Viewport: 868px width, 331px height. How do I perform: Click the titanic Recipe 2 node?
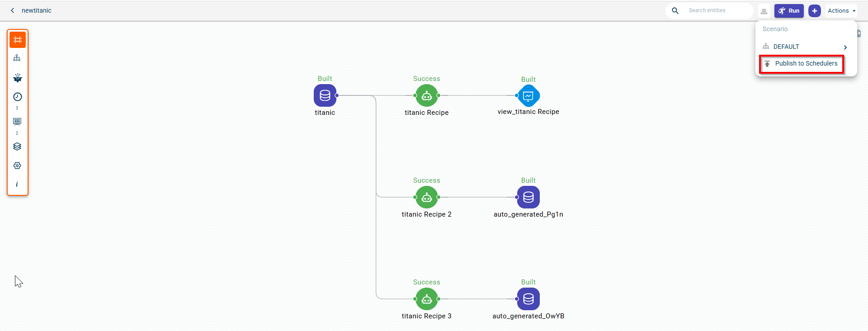(426, 198)
